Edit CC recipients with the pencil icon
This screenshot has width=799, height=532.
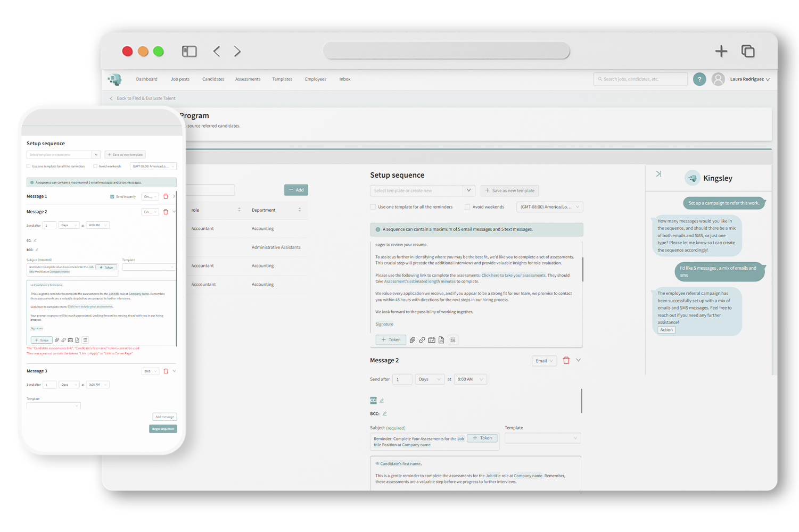click(x=381, y=400)
